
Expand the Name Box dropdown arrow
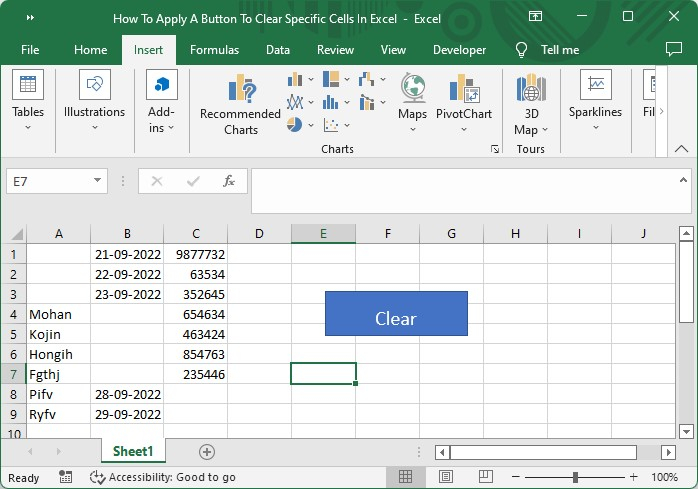[97, 181]
